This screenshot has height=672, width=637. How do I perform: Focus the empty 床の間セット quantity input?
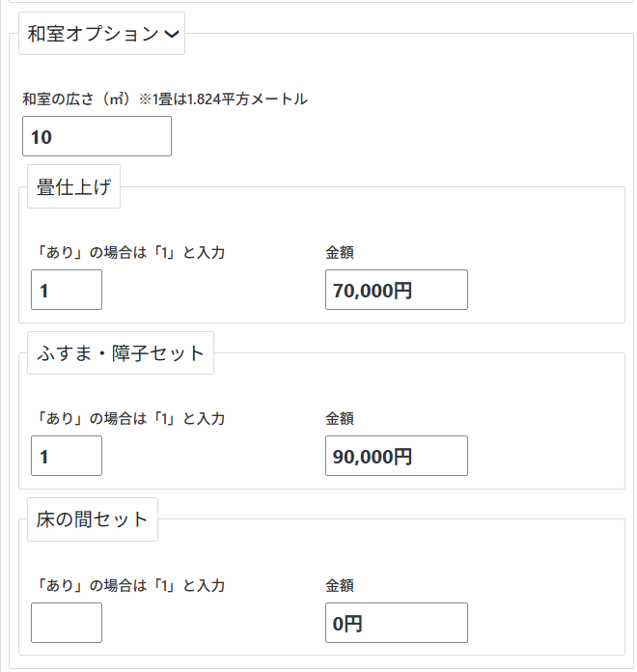pos(67,623)
